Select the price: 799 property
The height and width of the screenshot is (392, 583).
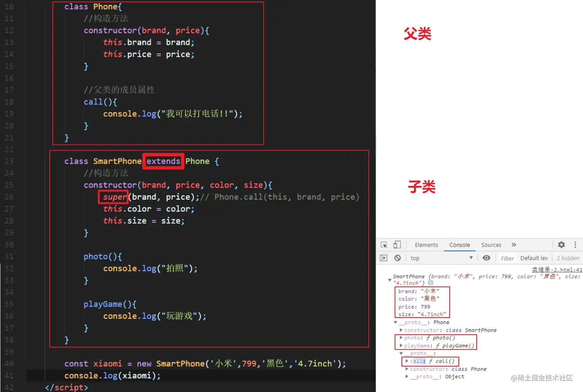coord(414,307)
